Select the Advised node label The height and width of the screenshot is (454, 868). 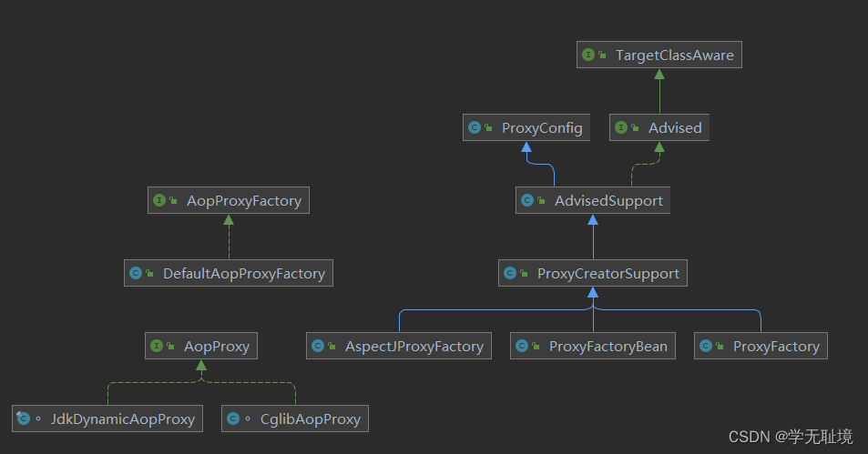click(x=675, y=128)
